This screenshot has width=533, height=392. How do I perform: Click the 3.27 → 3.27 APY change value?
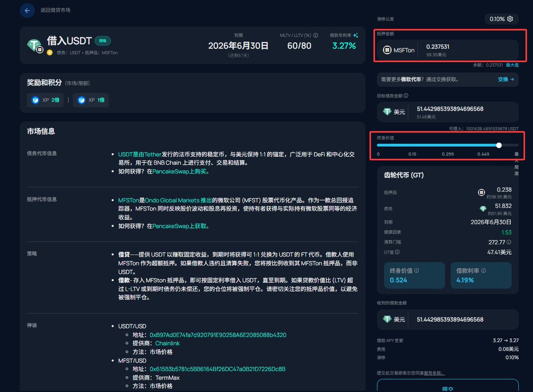tap(506, 341)
